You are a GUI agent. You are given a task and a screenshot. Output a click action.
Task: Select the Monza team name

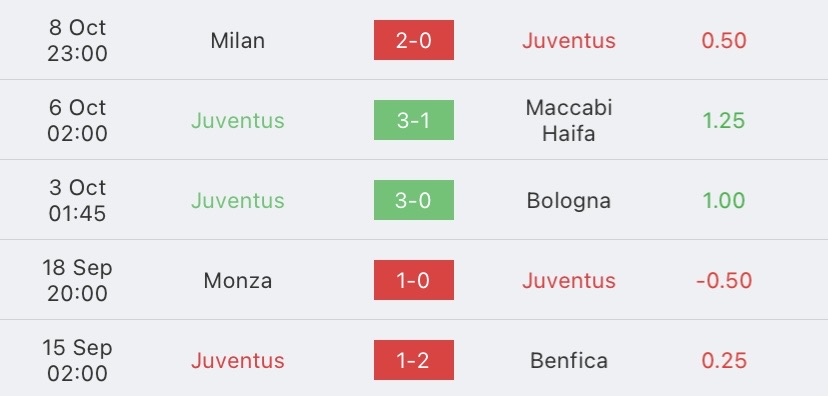point(238,280)
